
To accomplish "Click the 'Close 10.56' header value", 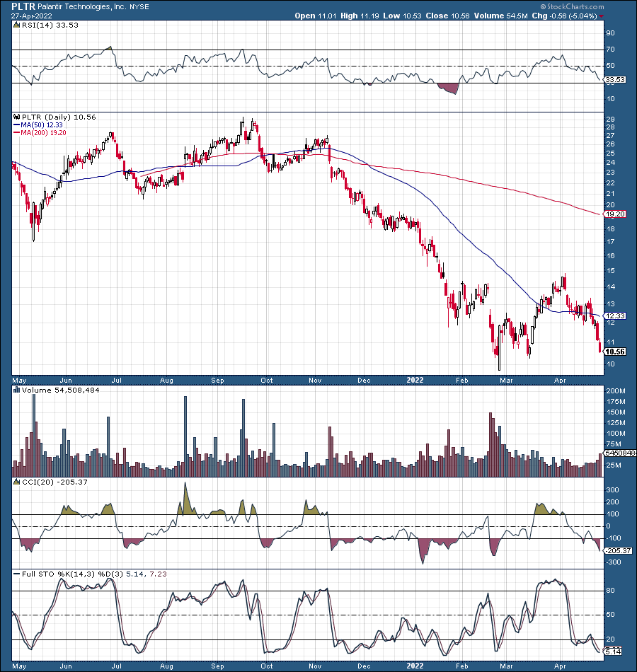I will click(448, 16).
